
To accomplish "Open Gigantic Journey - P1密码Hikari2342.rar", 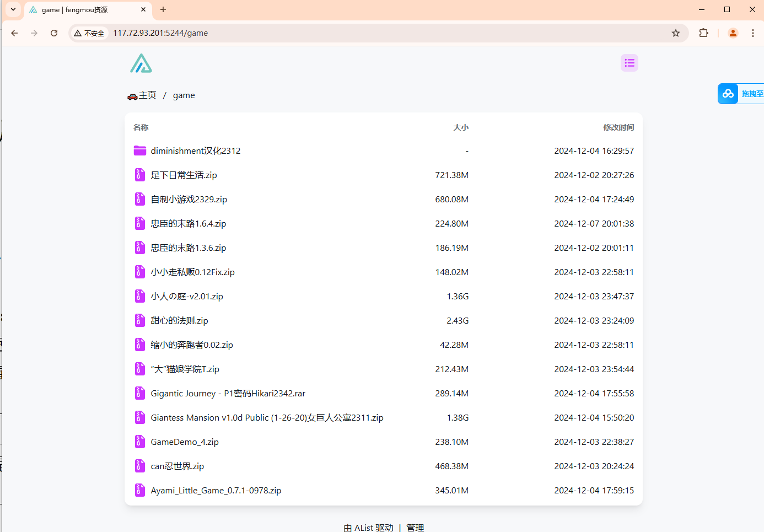I will tap(228, 393).
